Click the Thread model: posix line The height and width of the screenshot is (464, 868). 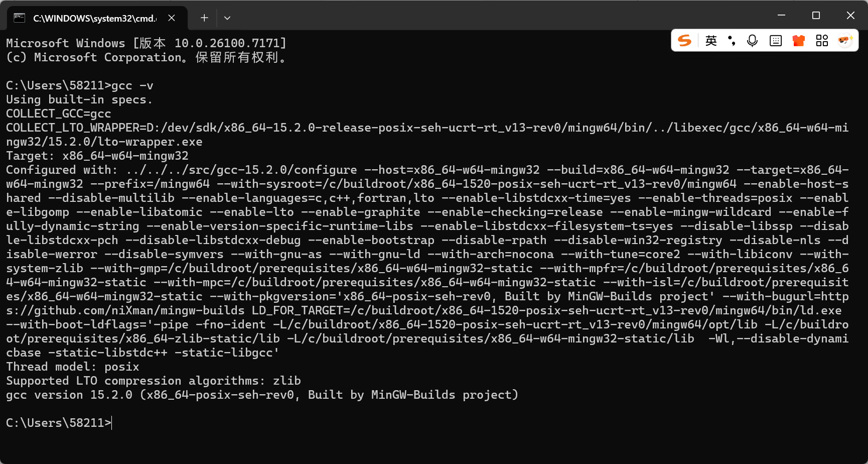pos(73,367)
